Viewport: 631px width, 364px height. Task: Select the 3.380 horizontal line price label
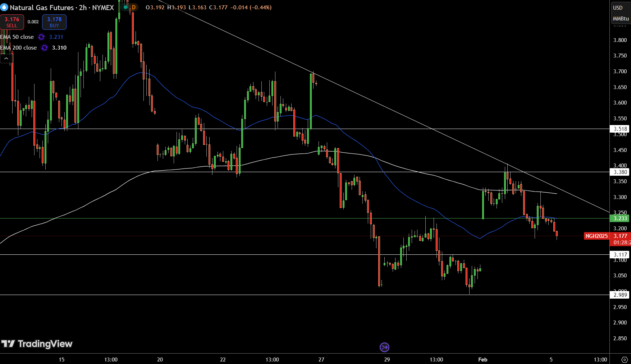click(620, 172)
